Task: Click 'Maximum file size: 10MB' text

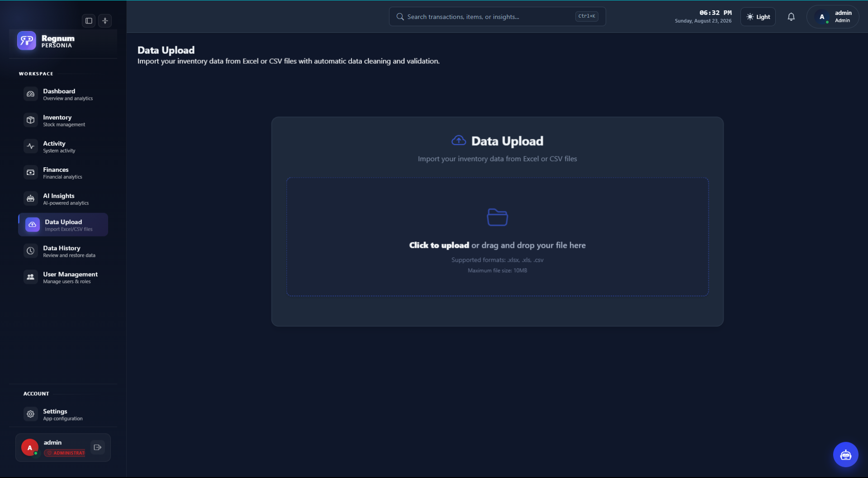Action: 497,271
